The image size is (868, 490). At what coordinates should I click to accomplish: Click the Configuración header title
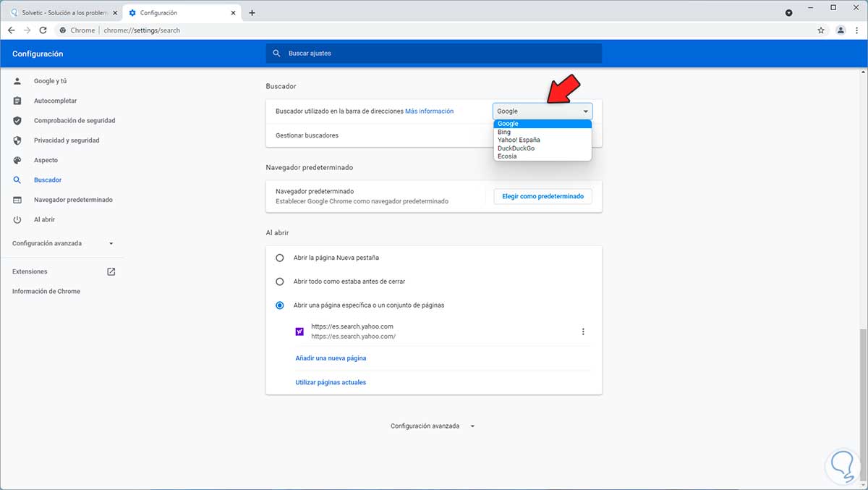coord(38,54)
